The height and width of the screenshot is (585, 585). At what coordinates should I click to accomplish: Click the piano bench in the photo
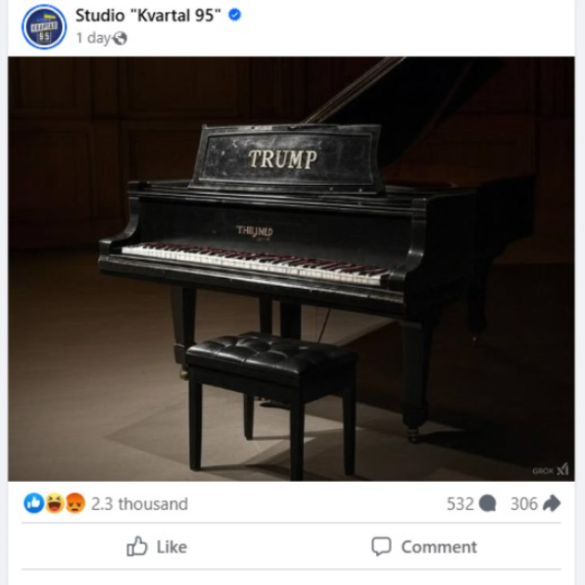tap(272, 403)
